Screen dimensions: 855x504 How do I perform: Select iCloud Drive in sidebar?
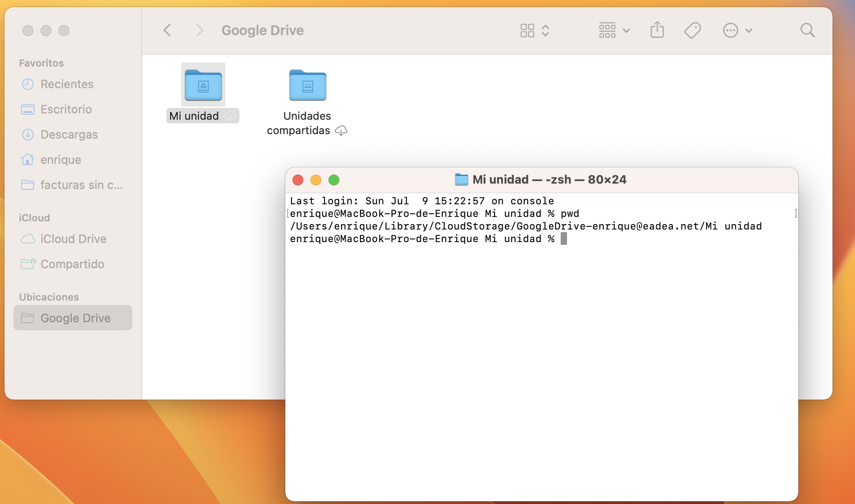click(x=73, y=239)
